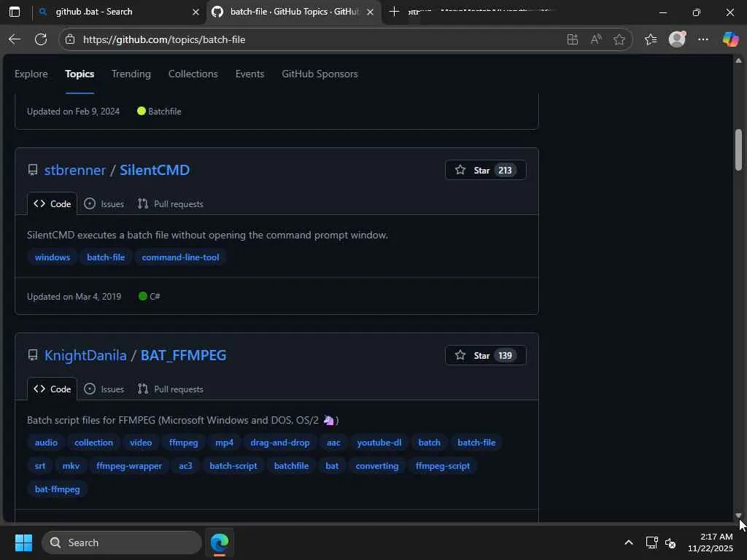Click the batch-script topic tag
The width and height of the screenshot is (747, 560).
coord(233,466)
